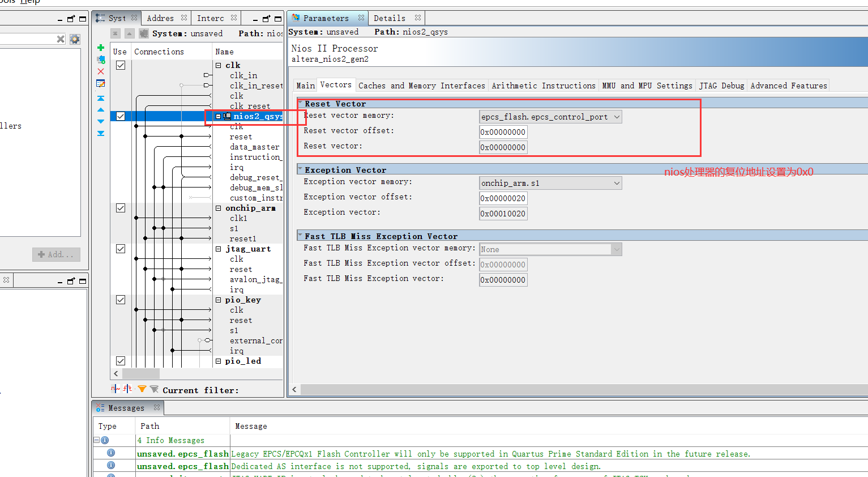Screen dimensions: 868x477
Task: Click the green Add component icon
Action: [101, 48]
